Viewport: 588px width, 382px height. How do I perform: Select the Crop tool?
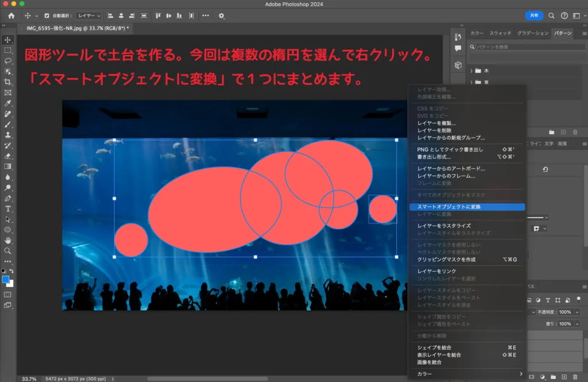(8, 82)
